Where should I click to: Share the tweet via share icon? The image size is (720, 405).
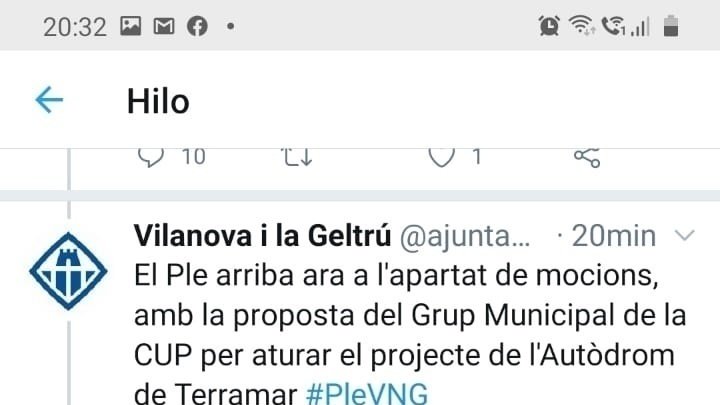[x=587, y=158]
